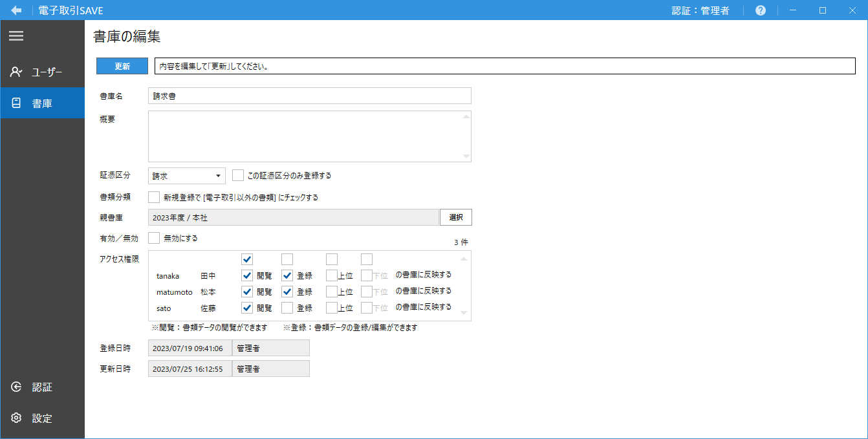The height and width of the screenshot is (439, 868).
Task: Click the 書庫 book icon in sidebar
Action: [17, 103]
